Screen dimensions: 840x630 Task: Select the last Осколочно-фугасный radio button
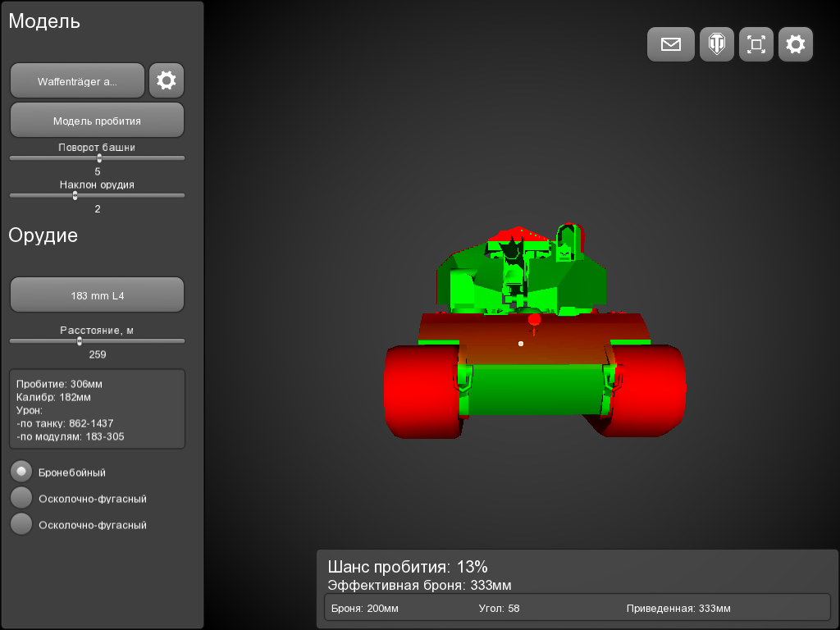tap(21, 524)
